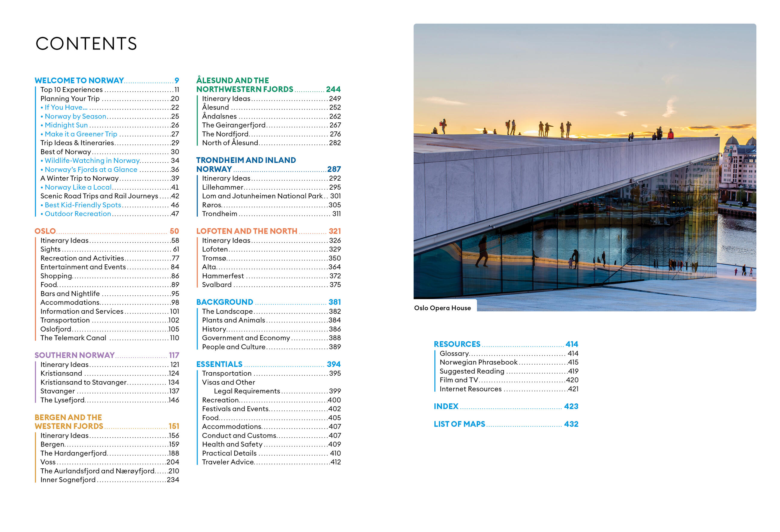This screenshot has height=532, width=780.
Task: Click the Contents page title
Action: tap(86, 44)
